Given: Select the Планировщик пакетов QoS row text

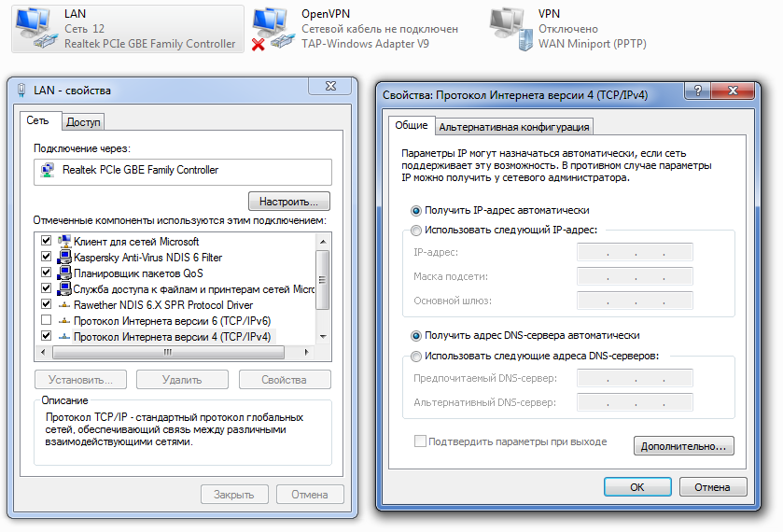Looking at the screenshot, I should coord(138,273).
